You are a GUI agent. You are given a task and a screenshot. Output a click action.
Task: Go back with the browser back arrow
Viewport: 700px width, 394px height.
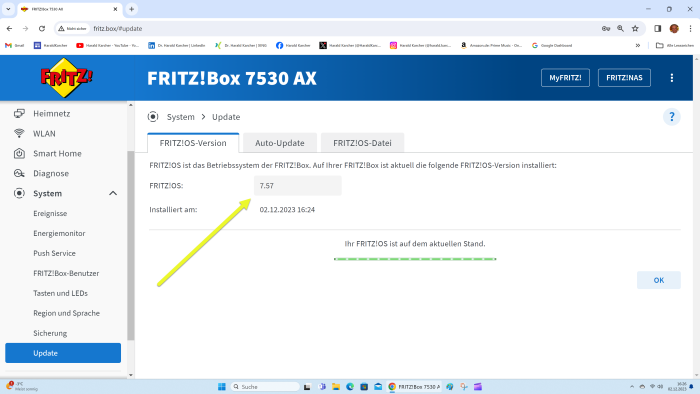9,29
